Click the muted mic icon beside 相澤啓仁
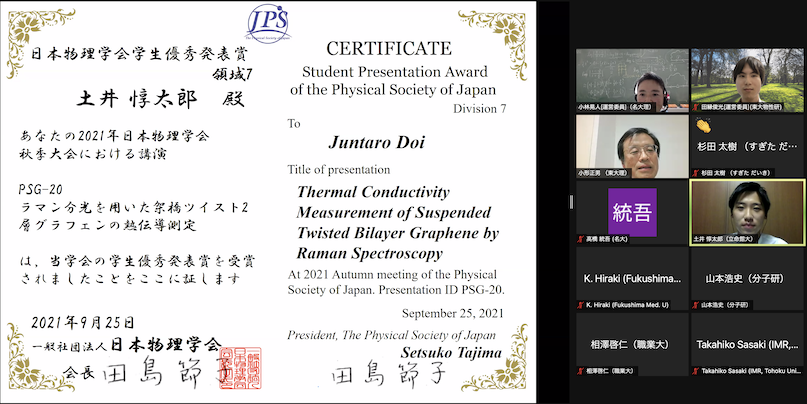 tap(581, 371)
